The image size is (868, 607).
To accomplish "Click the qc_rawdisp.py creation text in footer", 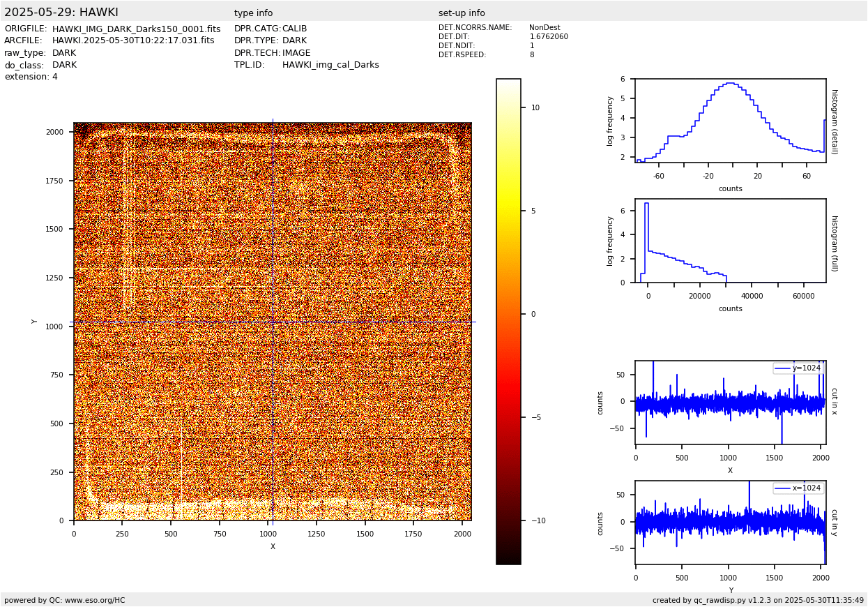I will (x=758, y=600).
